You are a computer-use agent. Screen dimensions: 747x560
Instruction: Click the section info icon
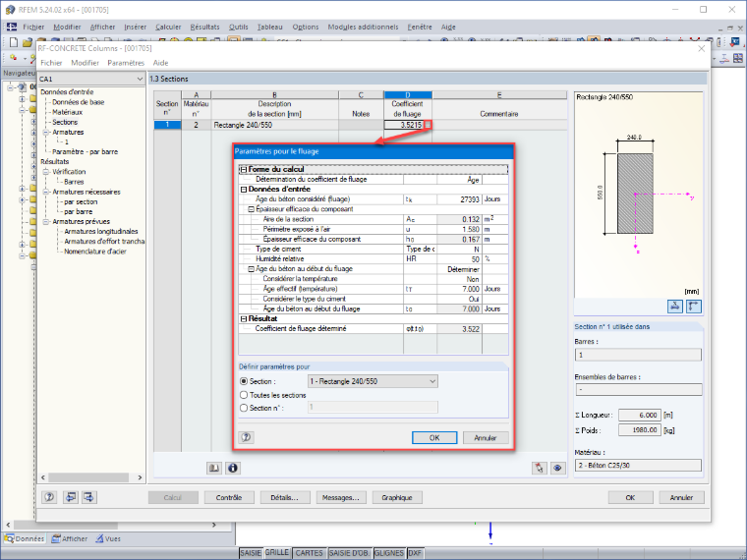tap(233, 468)
